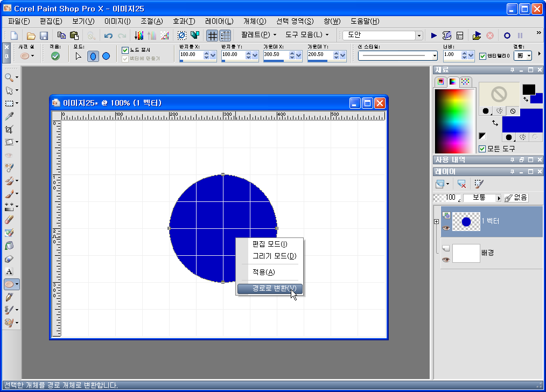The image size is (546, 392).
Task: Click the black foreground color swatch
Action: point(529,89)
